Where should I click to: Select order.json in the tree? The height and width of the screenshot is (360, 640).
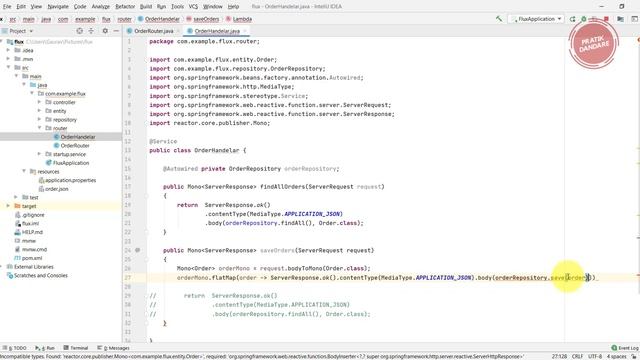pos(57,189)
